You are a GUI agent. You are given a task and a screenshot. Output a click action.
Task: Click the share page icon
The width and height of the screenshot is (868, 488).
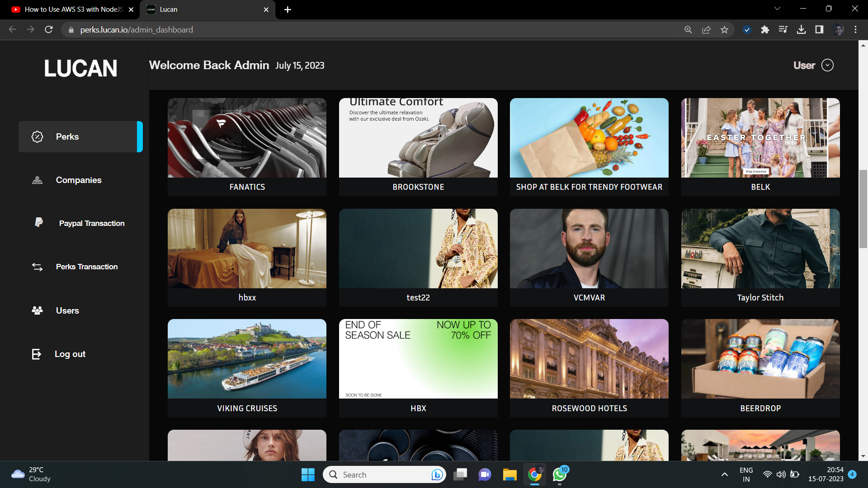click(706, 29)
